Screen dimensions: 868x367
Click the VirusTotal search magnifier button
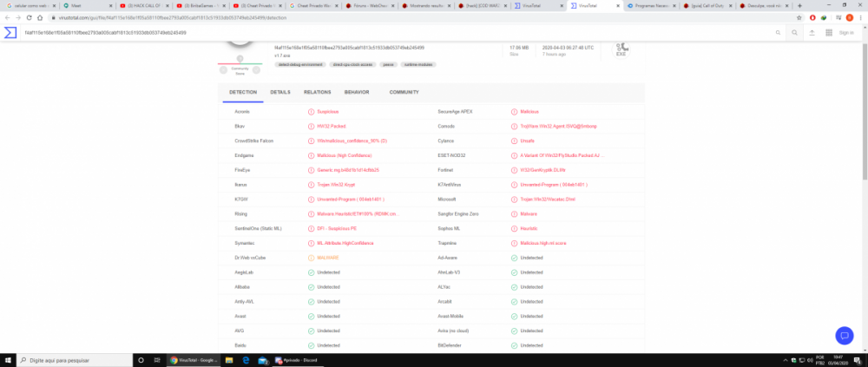tap(794, 33)
